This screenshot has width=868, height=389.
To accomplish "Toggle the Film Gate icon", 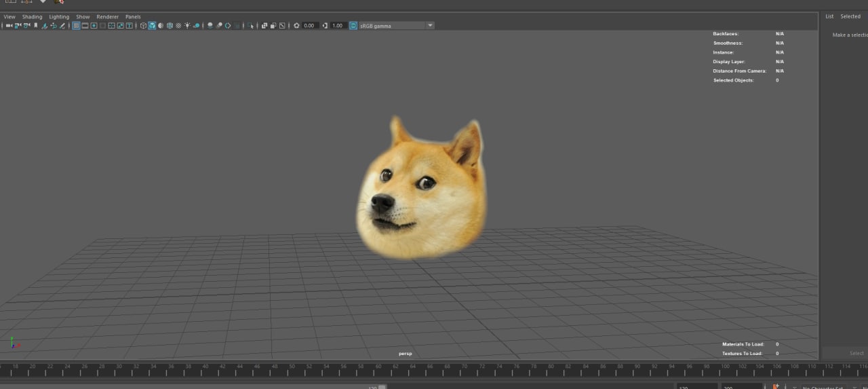I will [x=85, y=25].
